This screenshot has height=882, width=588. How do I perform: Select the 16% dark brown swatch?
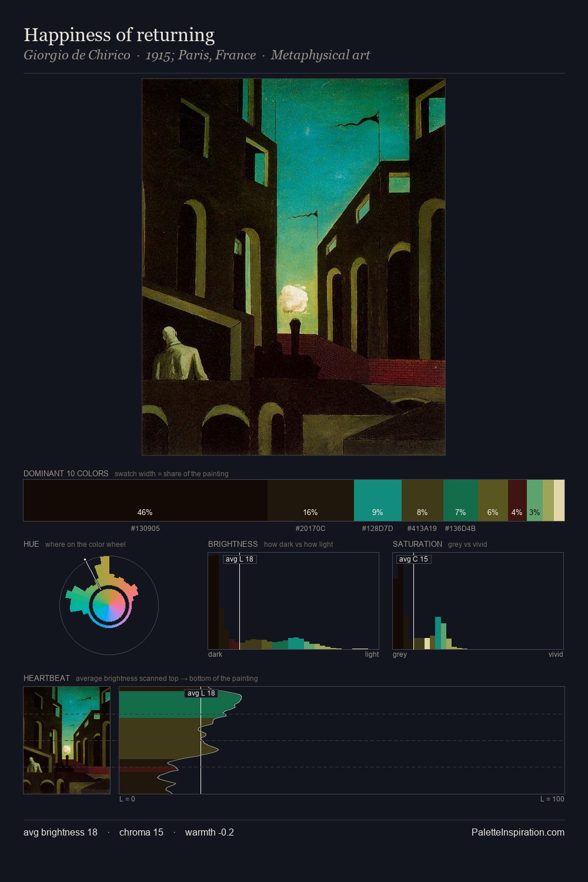(310, 500)
